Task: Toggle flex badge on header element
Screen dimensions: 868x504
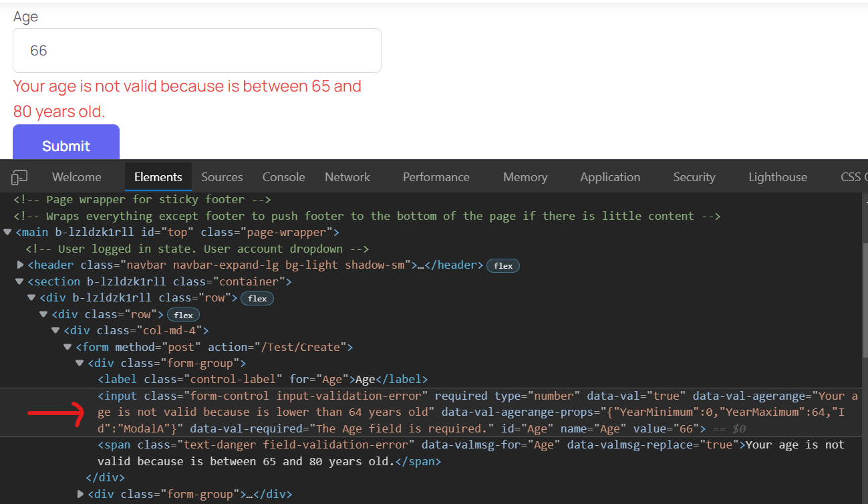Action: tap(503, 266)
